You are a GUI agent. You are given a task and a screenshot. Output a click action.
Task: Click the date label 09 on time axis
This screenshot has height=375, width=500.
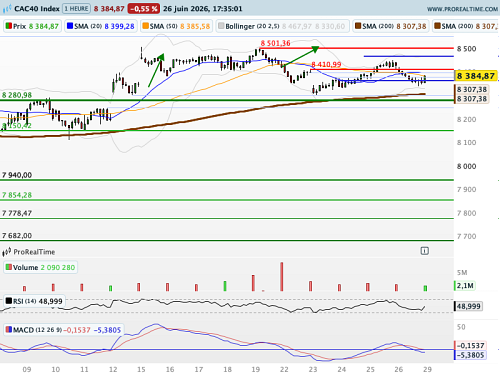(x=27, y=369)
